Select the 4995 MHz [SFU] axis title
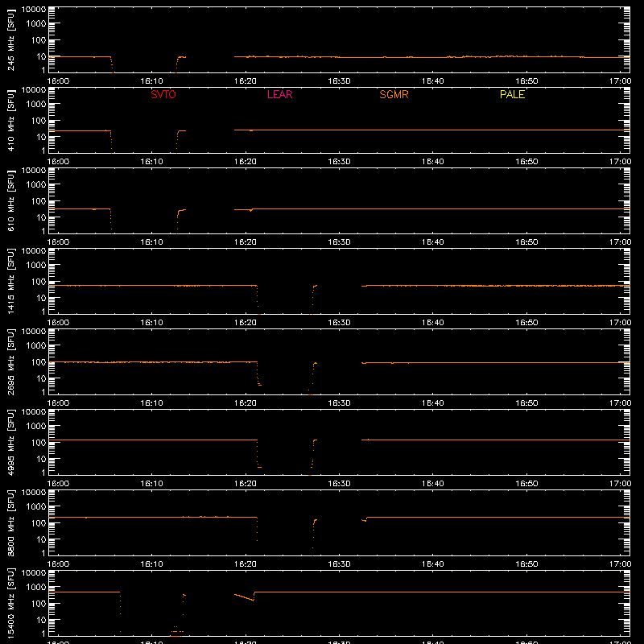This screenshot has width=644, height=644. point(11,442)
